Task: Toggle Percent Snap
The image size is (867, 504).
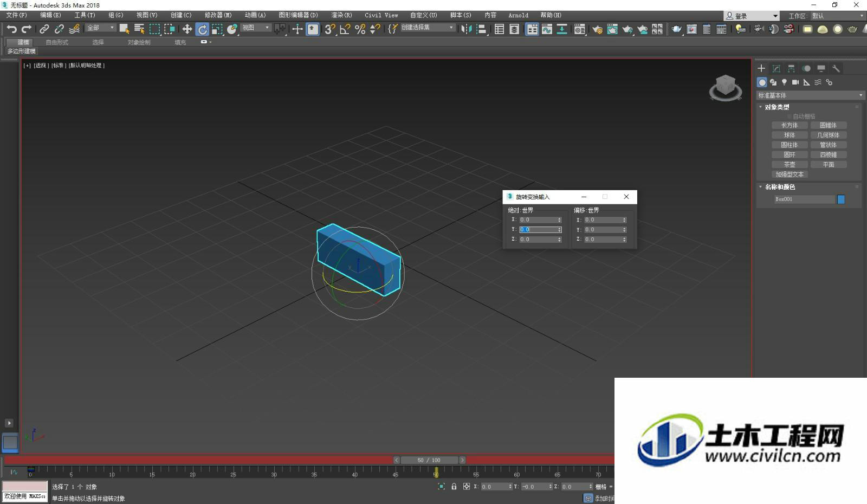Action: 360,29
